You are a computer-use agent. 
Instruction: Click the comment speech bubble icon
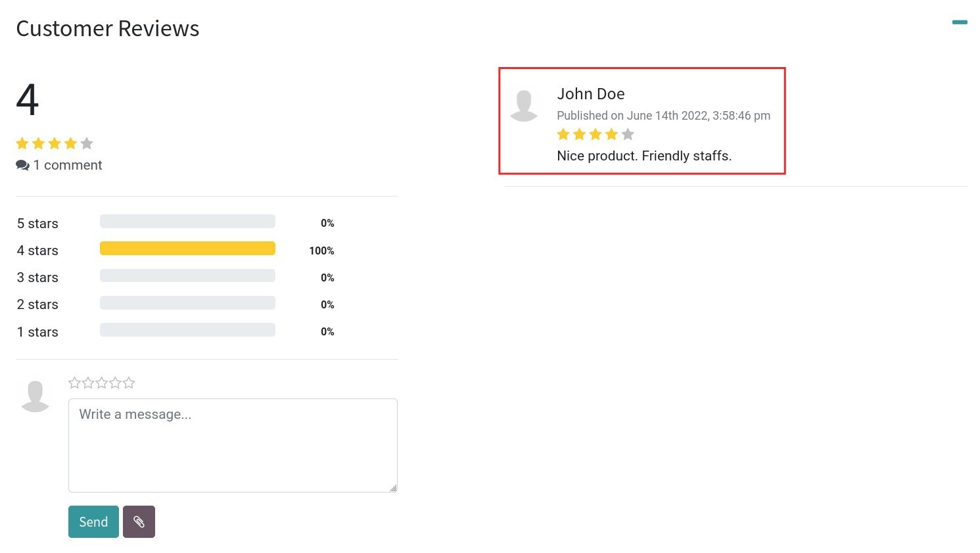point(23,165)
